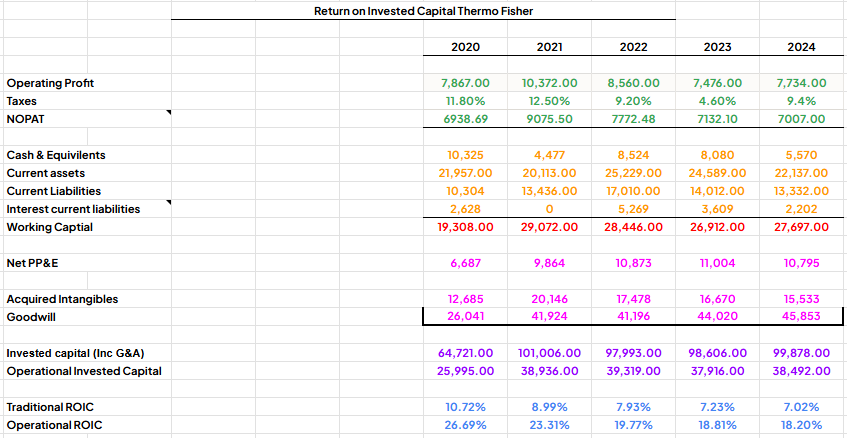Click cash value 5,570 for 2024
The height and width of the screenshot is (438, 847).
[802, 155]
